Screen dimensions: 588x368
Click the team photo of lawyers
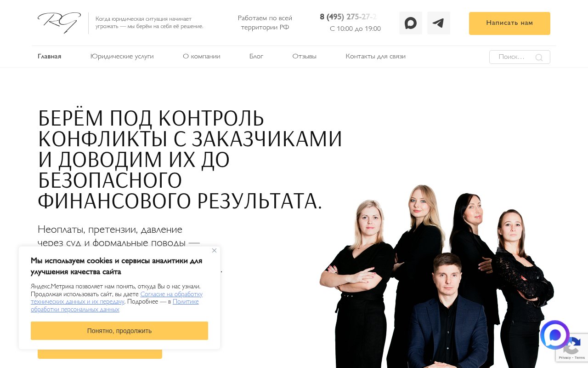[x=436, y=276]
